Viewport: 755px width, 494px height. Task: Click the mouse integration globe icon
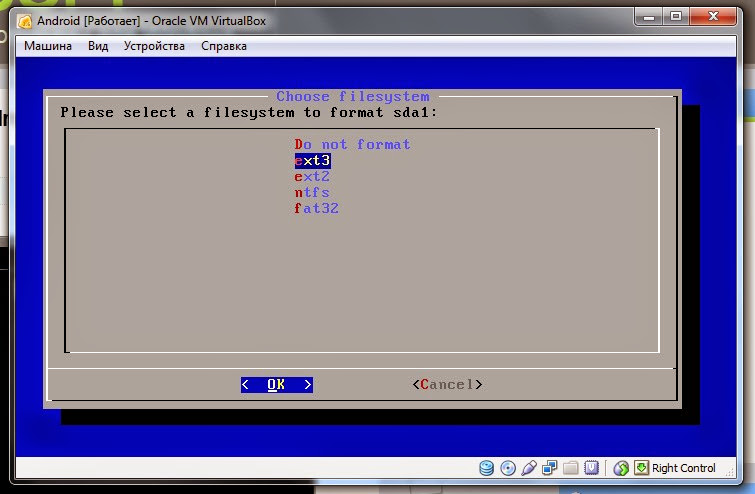pyautogui.click(x=621, y=468)
